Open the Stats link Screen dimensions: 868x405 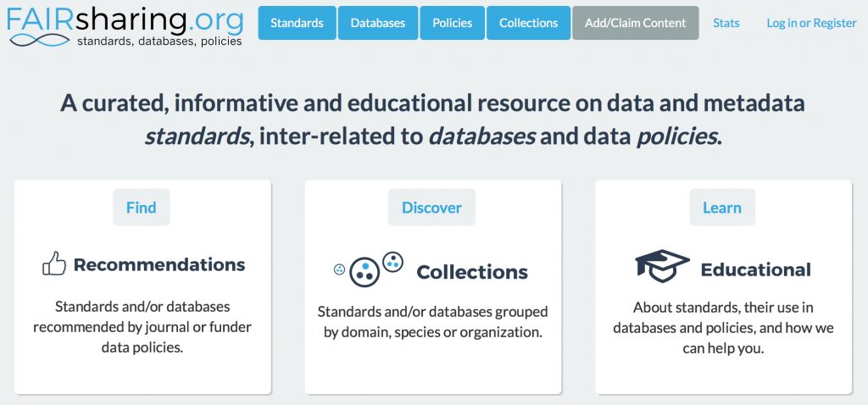tap(726, 23)
